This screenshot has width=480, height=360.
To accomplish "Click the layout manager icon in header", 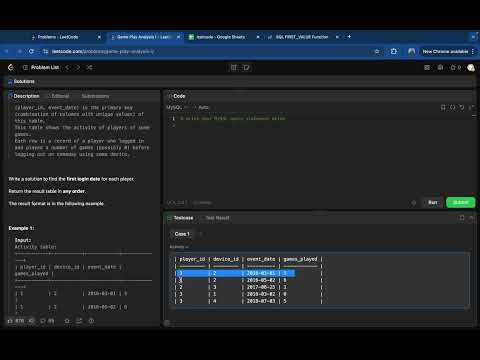I will pyautogui.click(x=234, y=68).
